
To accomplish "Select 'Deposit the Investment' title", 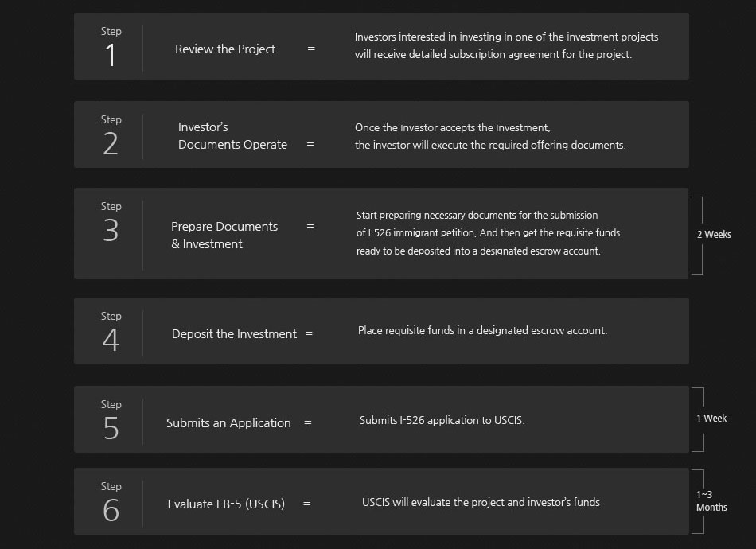I will tap(234, 334).
